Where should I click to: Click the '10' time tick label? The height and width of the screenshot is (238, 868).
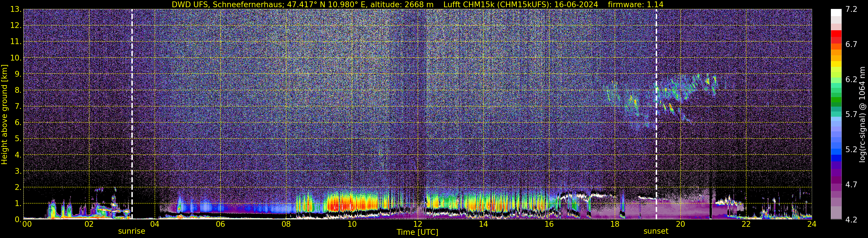(351, 224)
